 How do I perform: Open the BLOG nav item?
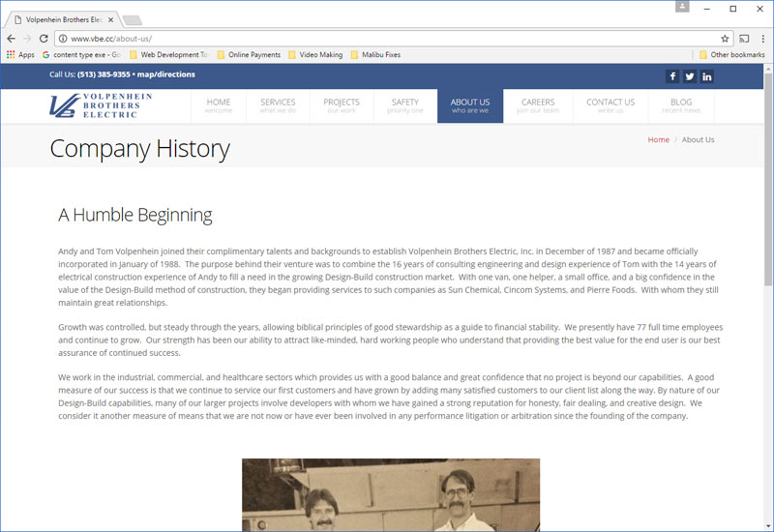681,105
